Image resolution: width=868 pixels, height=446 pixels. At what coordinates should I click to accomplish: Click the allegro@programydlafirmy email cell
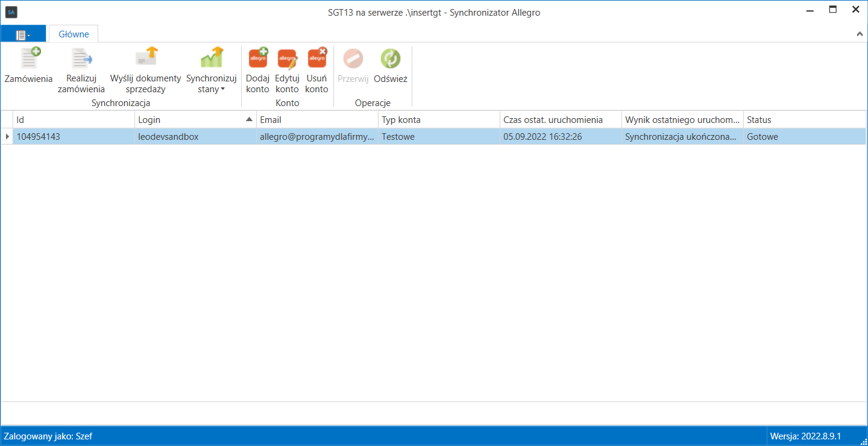tap(317, 137)
